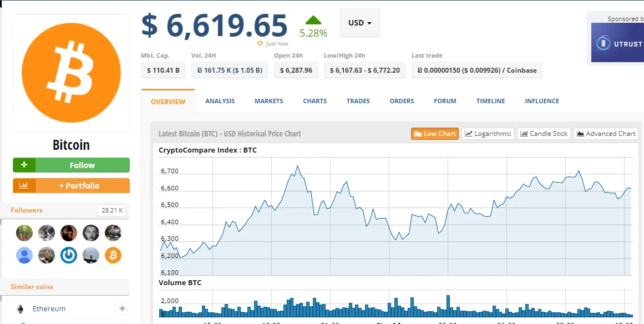Open the Advanced Chart

tap(606, 134)
